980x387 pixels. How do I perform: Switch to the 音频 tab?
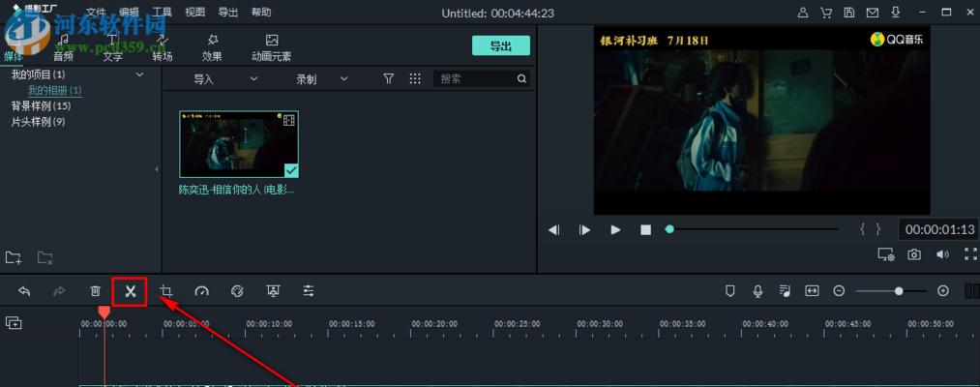(x=63, y=48)
